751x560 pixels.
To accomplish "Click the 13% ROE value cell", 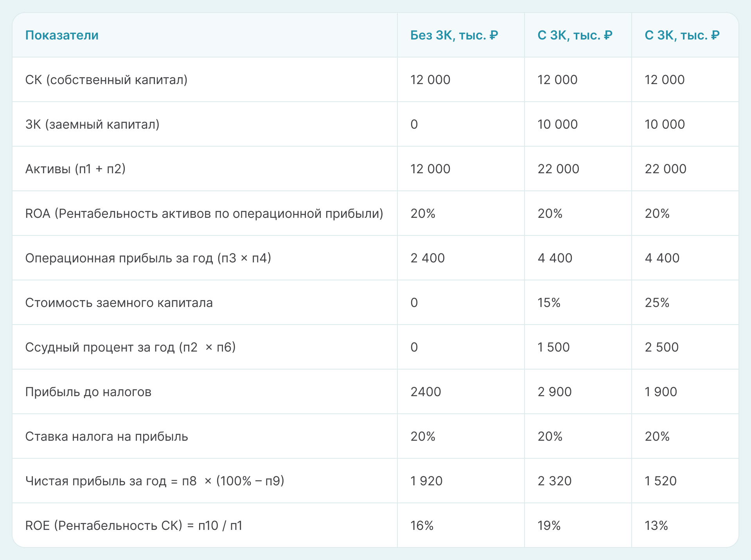I will [x=656, y=526].
